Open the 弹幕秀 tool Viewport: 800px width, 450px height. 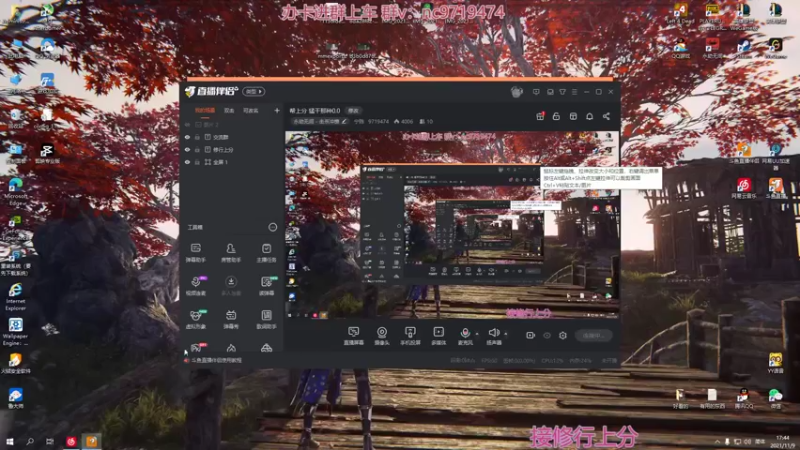tap(231, 319)
